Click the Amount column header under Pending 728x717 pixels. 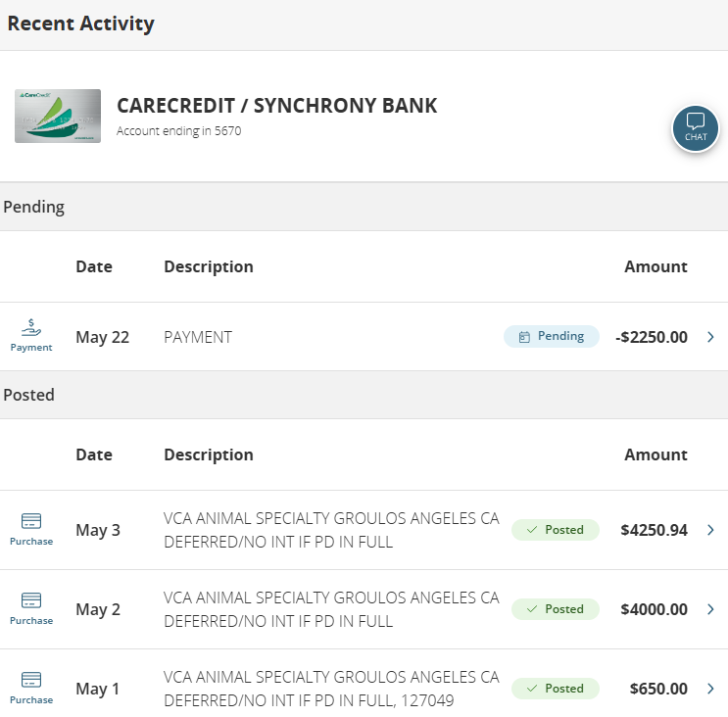coord(655,266)
